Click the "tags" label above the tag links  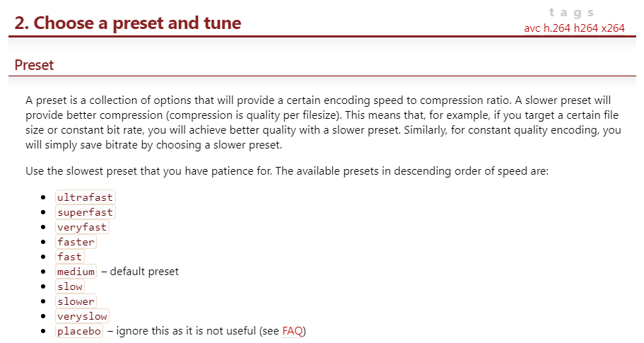(571, 13)
